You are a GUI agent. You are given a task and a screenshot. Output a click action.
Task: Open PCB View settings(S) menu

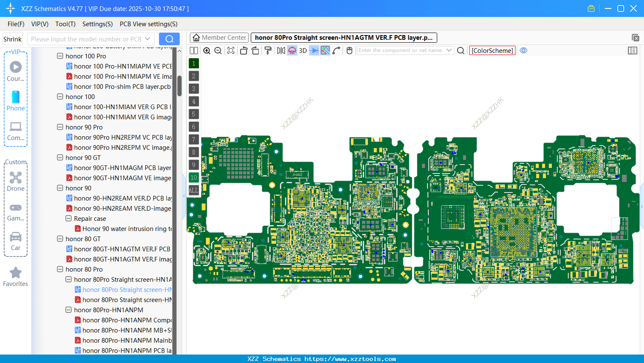[x=148, y=24]
